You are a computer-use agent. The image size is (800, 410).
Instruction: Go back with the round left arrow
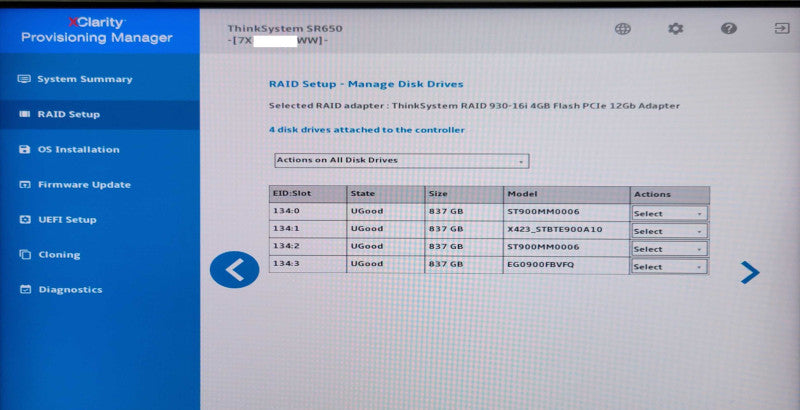tap(235, 270)
